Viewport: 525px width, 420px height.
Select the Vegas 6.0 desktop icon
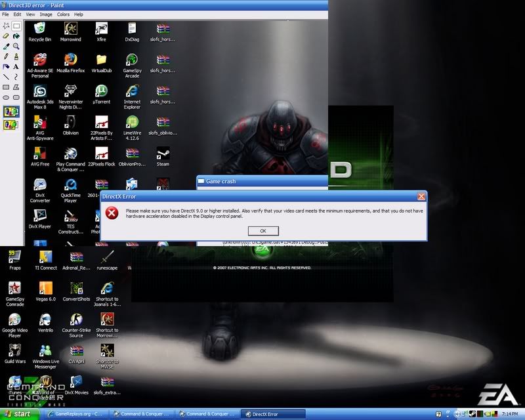(46, 292)
